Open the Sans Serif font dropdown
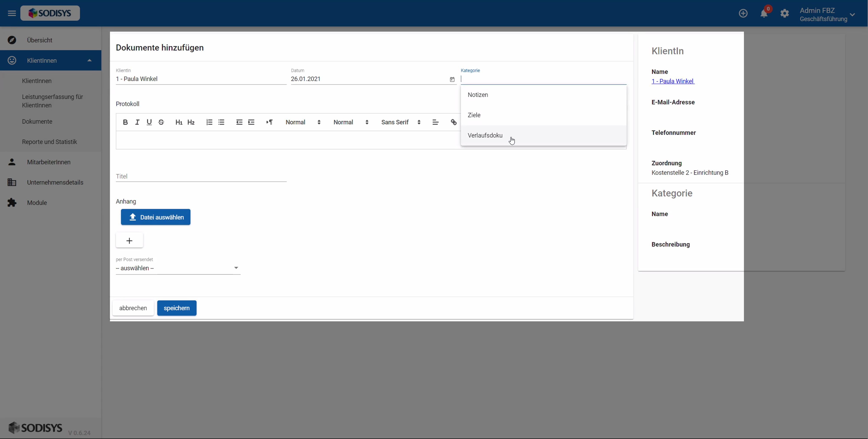868x439 pixels. coord(401,122)
